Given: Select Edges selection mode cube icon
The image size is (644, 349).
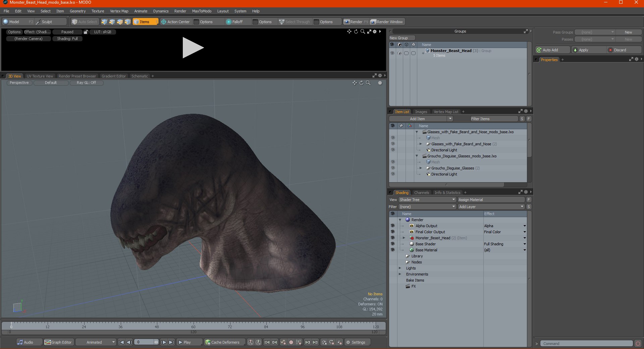Looking at the screenshot, I should 112,22.
